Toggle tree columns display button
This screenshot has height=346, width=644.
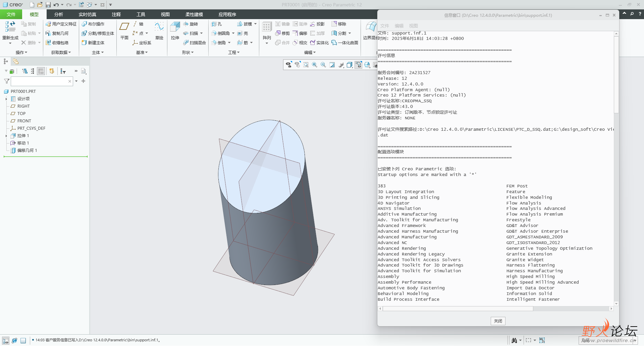(41, 71)
